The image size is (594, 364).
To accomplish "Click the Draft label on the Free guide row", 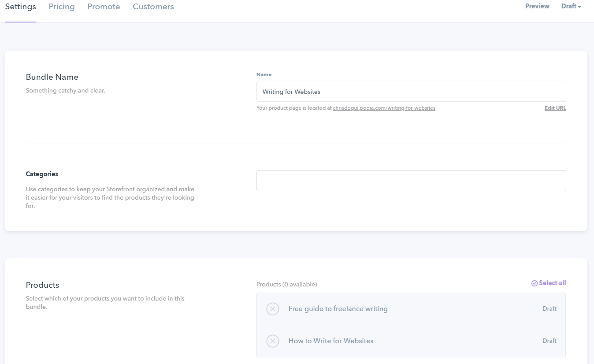I will tap(549, 309).
